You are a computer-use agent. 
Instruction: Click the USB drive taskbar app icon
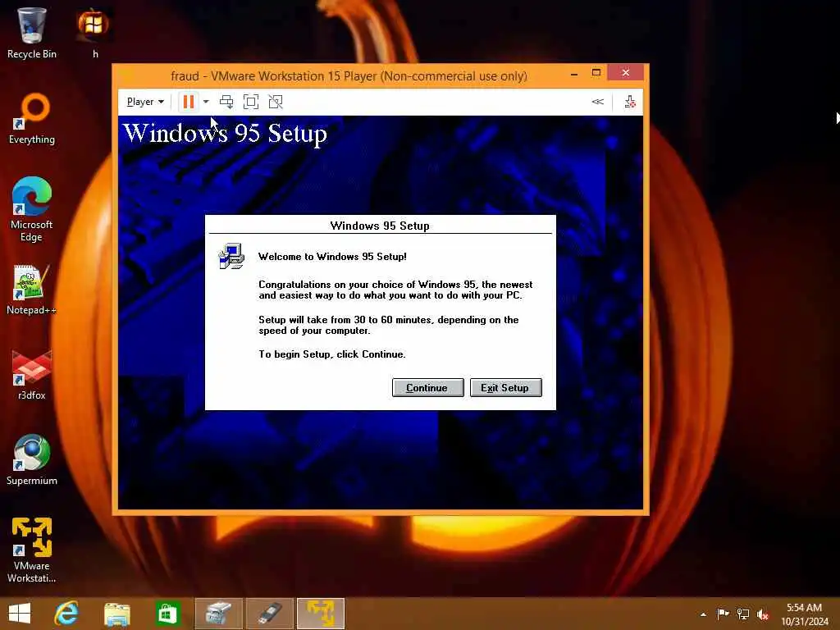270,614
